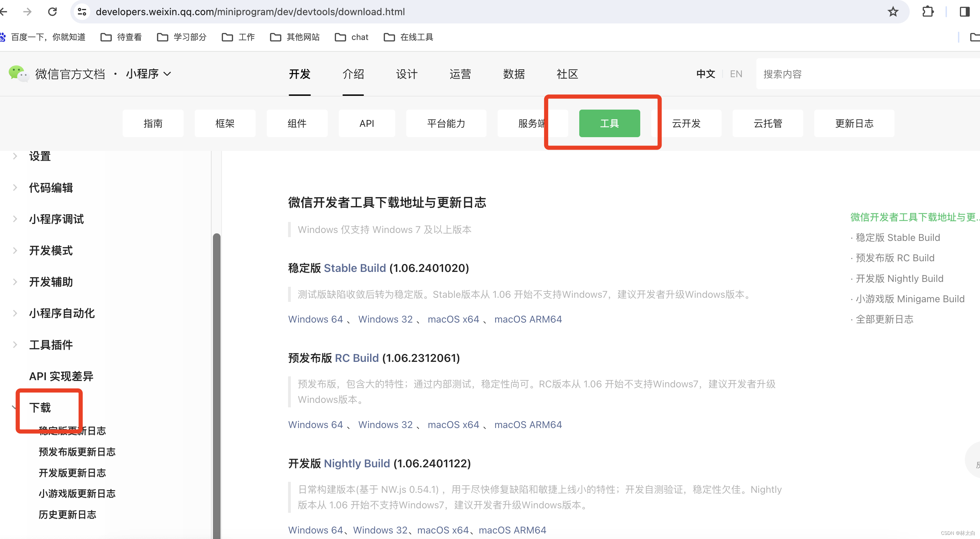Download RC Build macOS x64

tap(453, 425)
